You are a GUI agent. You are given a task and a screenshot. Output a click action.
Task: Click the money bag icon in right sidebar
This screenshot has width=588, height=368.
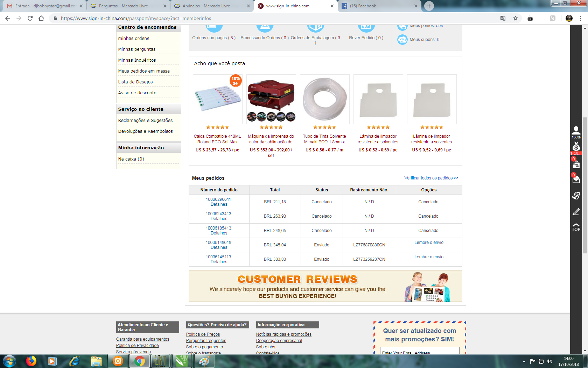pyautogui.click(x=576, y=147)
